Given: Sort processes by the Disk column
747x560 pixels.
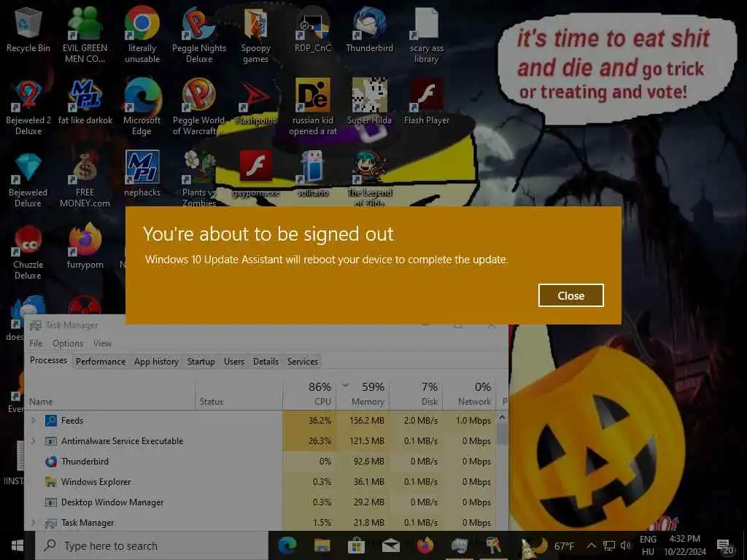Looking at the screenshot, I should point(416,394).
